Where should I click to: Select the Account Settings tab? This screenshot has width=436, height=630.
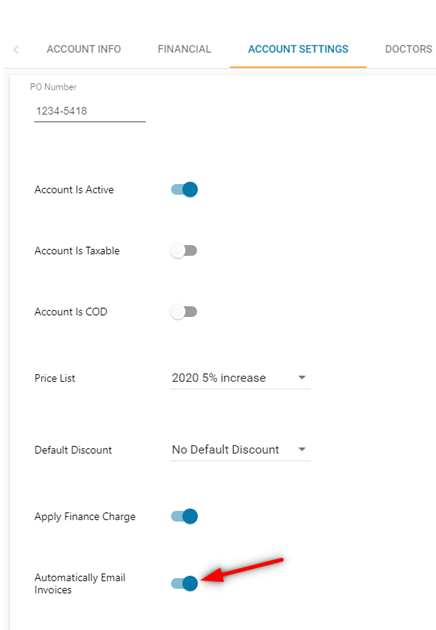click(298, 49)
